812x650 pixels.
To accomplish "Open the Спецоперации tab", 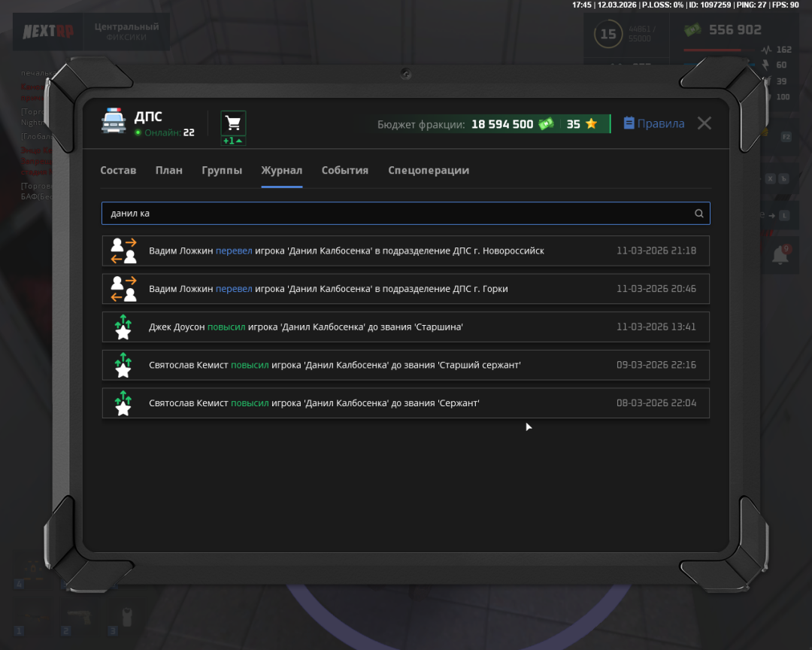I will click(429, 171).
